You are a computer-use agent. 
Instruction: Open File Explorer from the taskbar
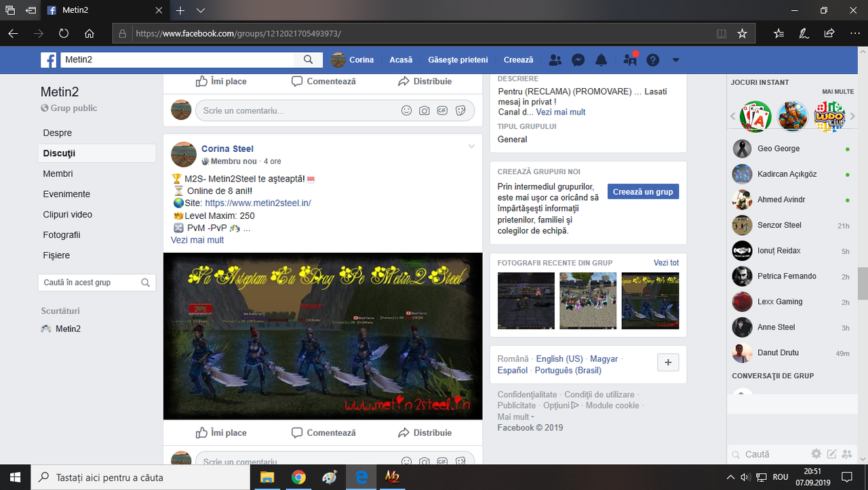(267, 477)
